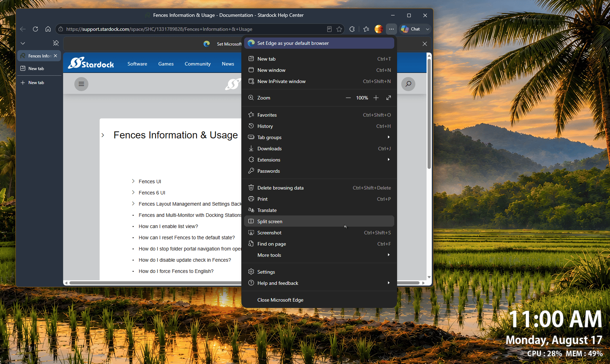
Task: Click the pin icon in vertical tabs pane
Action: [x=56, y=43]
